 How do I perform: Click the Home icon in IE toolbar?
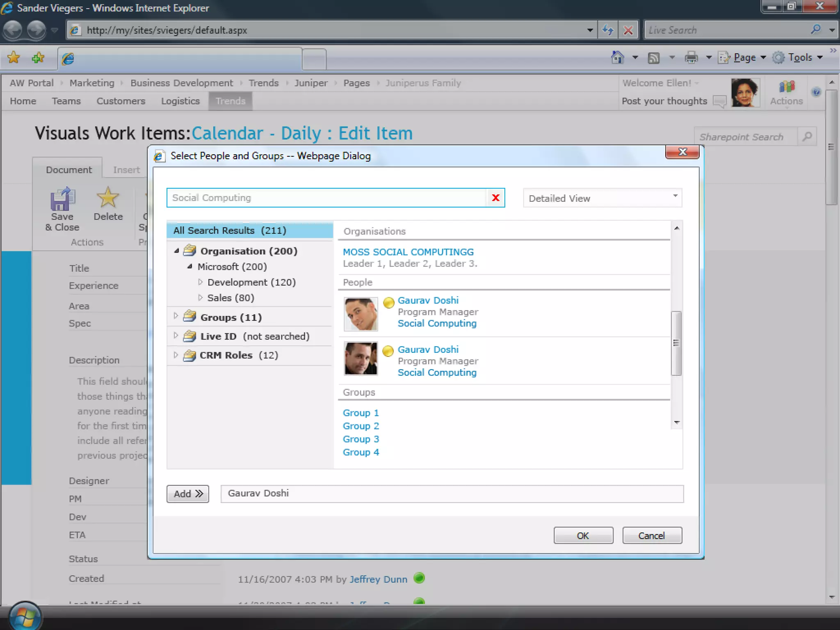tap(617, 57)
